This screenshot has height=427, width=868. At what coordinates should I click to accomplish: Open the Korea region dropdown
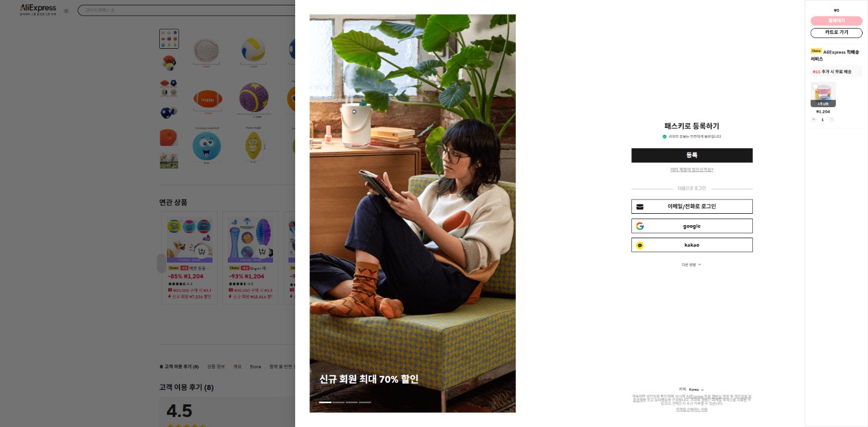(x=696, y=389)
